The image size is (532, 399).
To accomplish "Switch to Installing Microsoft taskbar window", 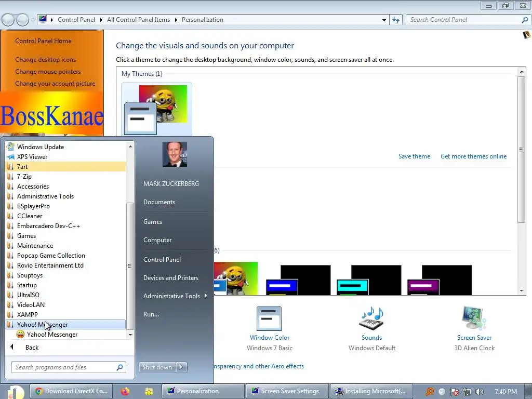I will [371, 391].
